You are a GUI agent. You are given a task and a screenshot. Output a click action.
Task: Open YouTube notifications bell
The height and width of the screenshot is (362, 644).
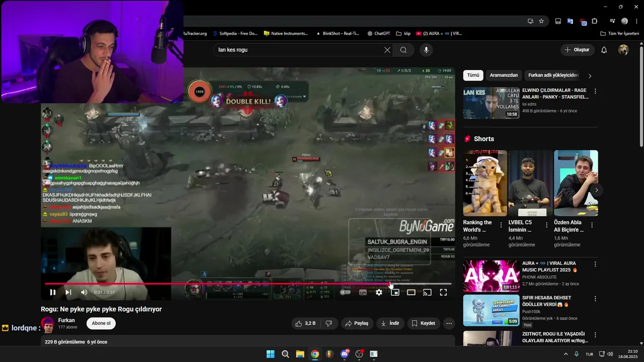pos(604,50)
